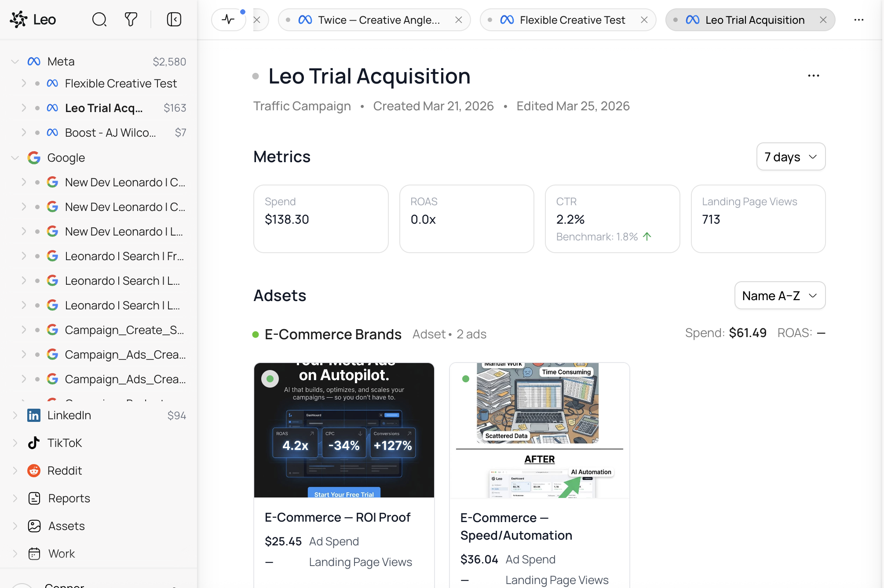Collapse the sidebar with the panel icon
This screenshot has width=884, height=588.
(x=174, y=19)
